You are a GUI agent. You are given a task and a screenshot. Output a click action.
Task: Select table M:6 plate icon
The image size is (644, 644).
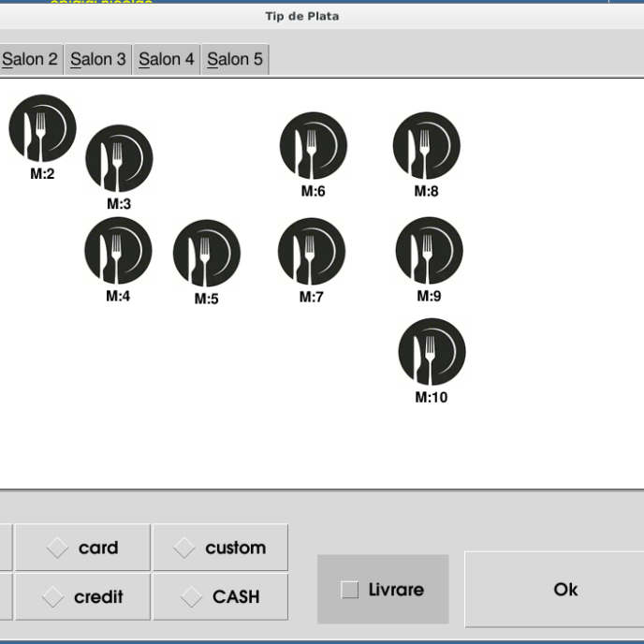click(314, 146)
